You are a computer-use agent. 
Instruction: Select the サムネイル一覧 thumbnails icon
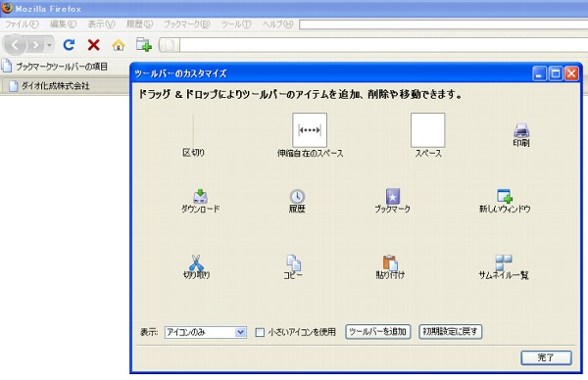pyautogui.click(x=504, y=266)
